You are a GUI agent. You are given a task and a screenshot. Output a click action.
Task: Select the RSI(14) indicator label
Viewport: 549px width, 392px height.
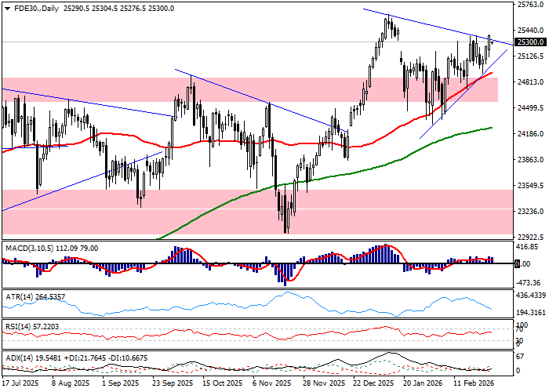[20, 325]
